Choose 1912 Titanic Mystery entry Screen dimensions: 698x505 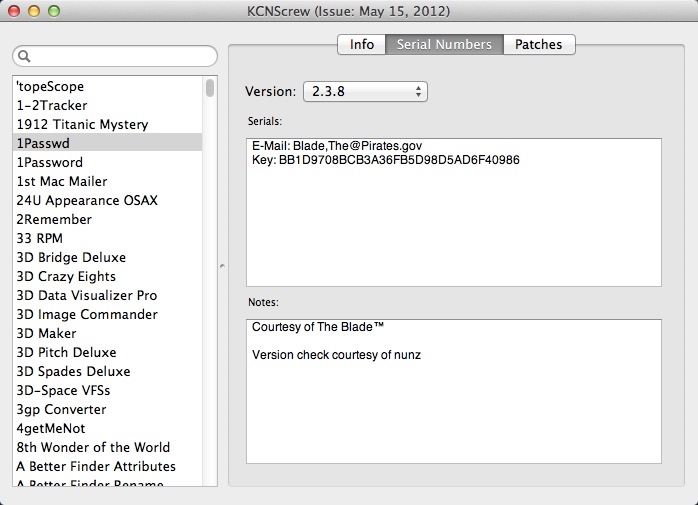(107, 124)
